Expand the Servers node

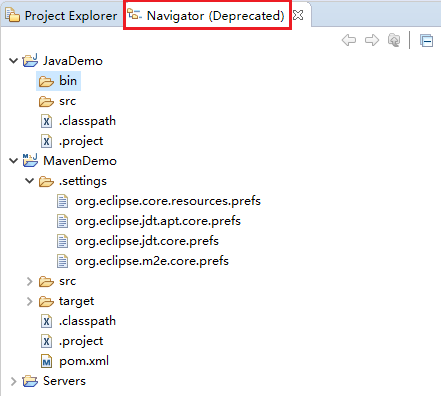[x=13, y=381]
